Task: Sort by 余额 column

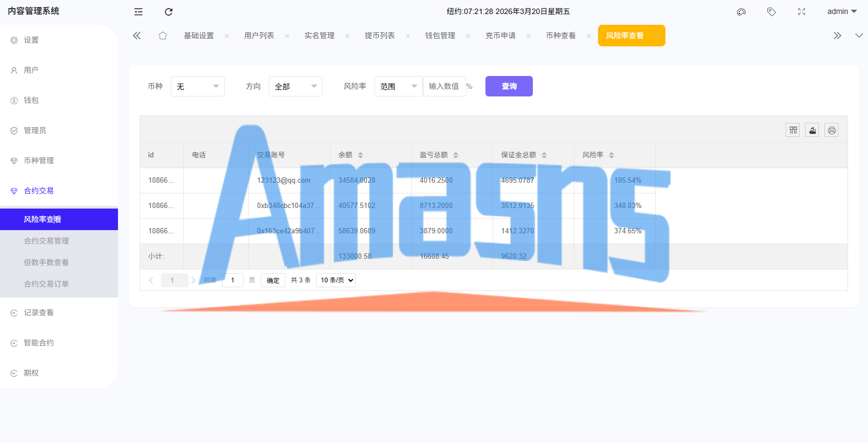Action: pos(360,155)
